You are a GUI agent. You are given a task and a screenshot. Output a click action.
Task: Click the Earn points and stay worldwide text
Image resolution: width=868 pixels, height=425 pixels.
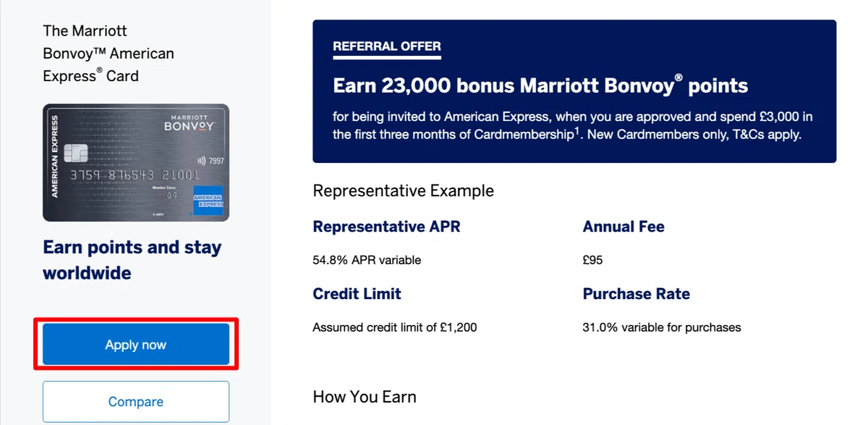pos(132,260)
